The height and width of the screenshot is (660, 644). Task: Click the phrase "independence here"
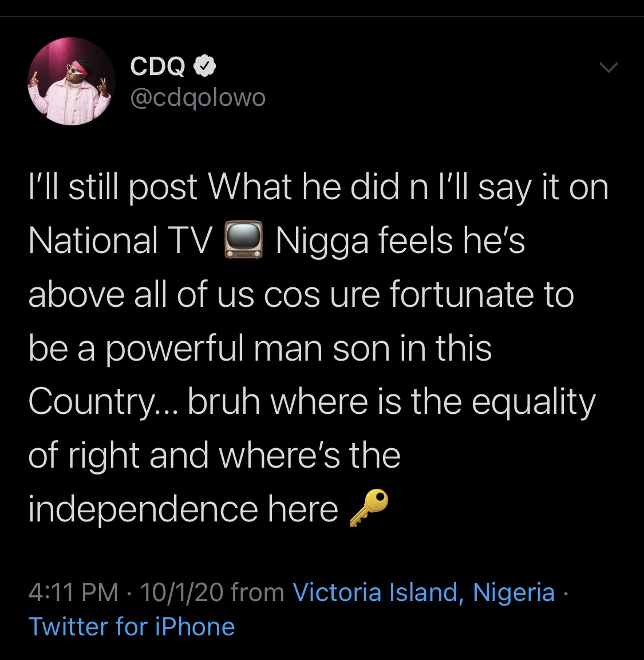click(x=183, y=509)
